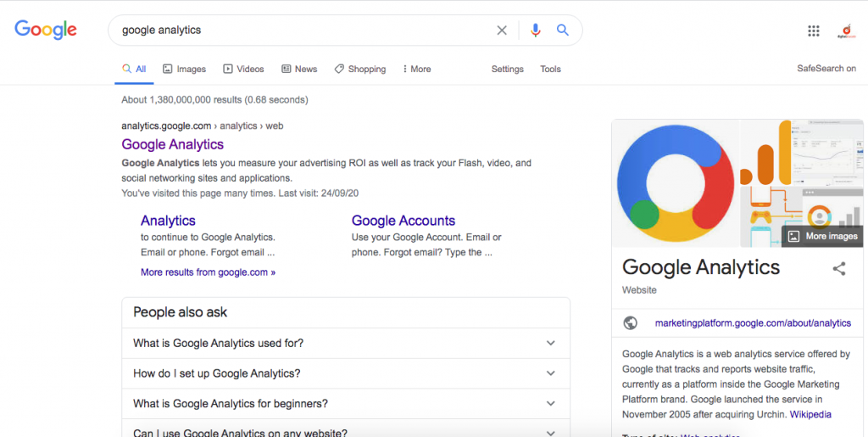Share Google Analytics via the share icon

tap(839, 269)
